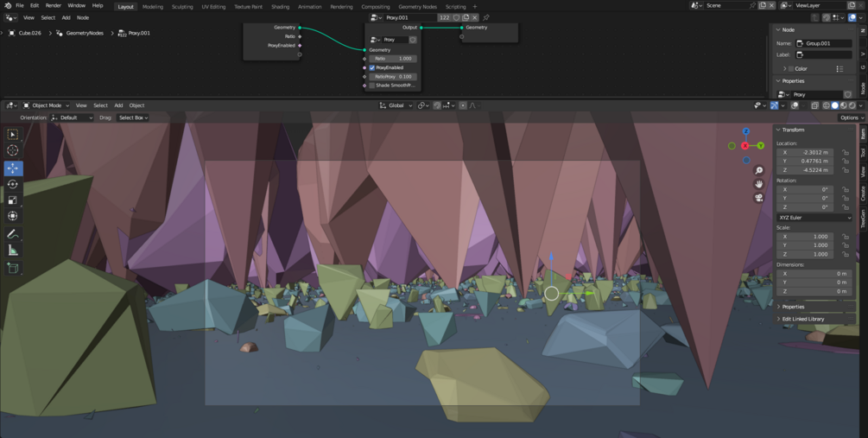Screen dimensions: 868x438
Task: Click the Blender logo menu icon
Action: coord(8,5)
